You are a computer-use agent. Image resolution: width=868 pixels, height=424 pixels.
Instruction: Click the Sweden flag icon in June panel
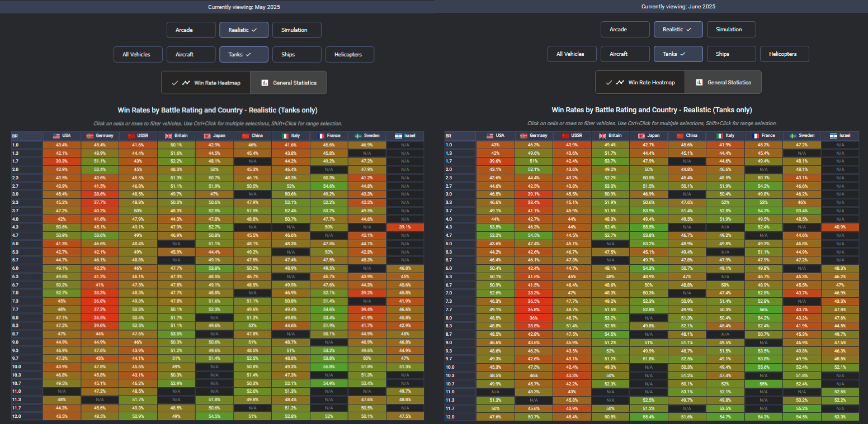792,135
